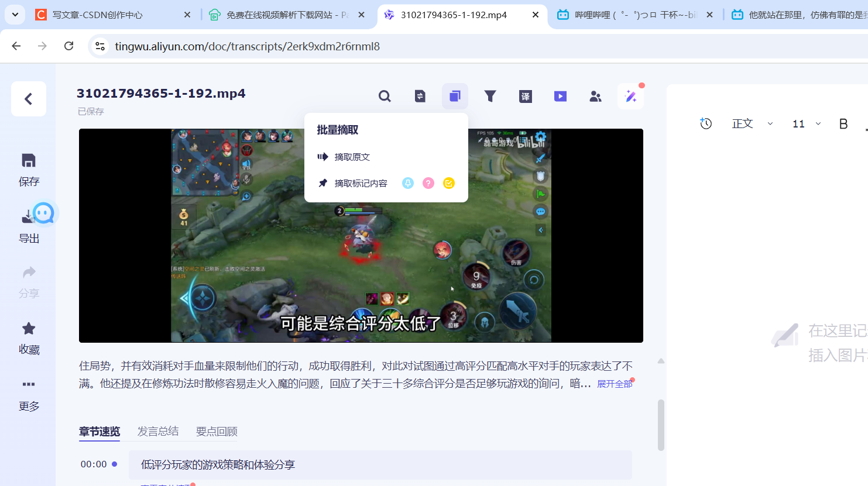Click the transcript panel vertical scrollbar
Image resolution: width=868 pixels, height=486 pixels.
[x=661, y=425]
